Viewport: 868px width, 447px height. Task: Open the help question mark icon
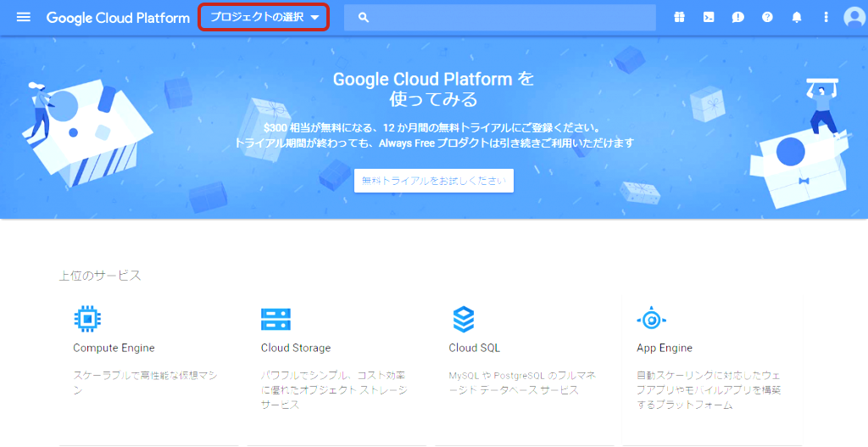point(767,17)
